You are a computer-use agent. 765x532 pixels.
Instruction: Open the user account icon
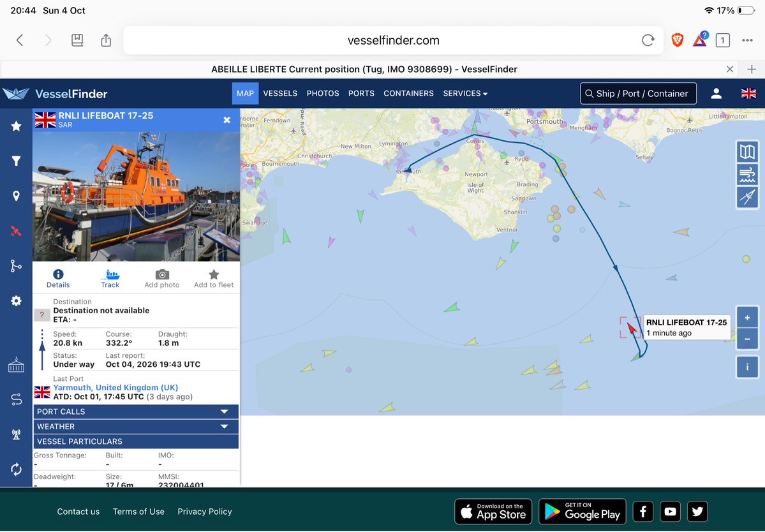(717, 94)
